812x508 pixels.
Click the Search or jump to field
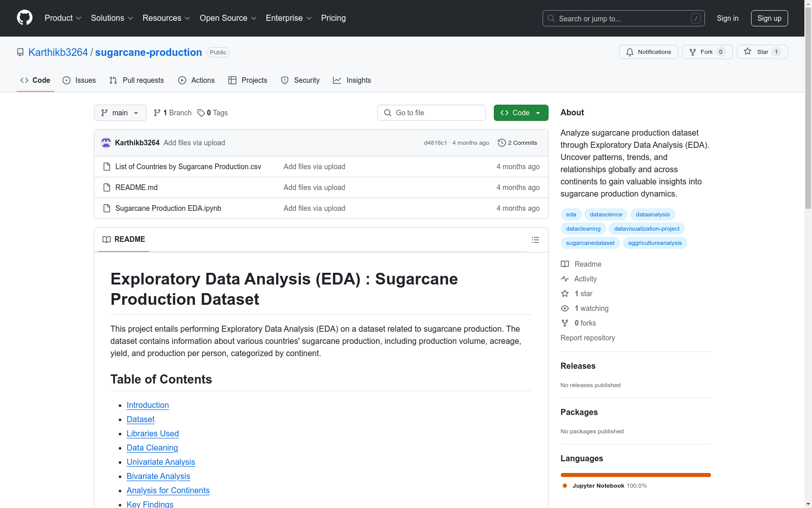click(x=624, y=18)
